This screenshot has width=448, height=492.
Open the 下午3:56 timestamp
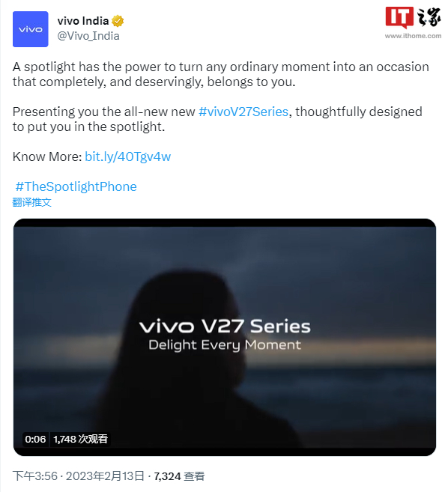coord(35,476)
